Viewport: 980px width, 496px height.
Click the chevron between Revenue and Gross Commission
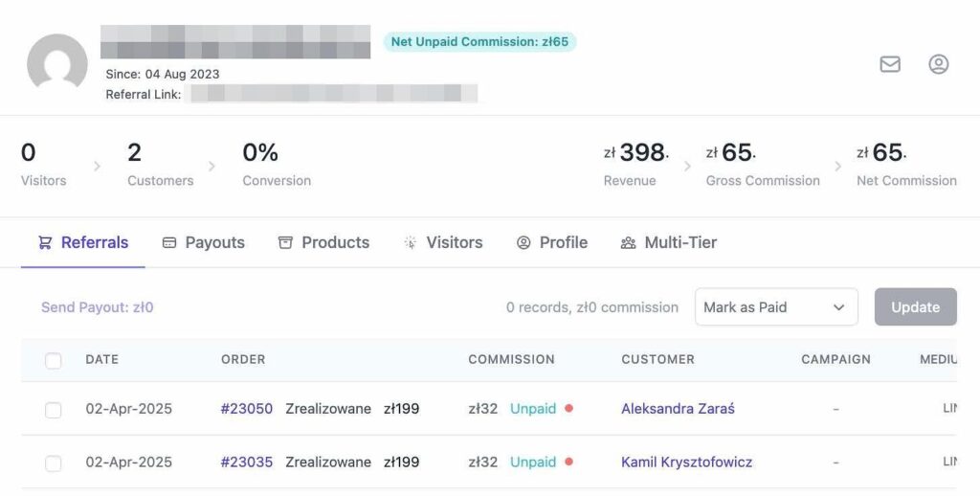pos(687,167)
